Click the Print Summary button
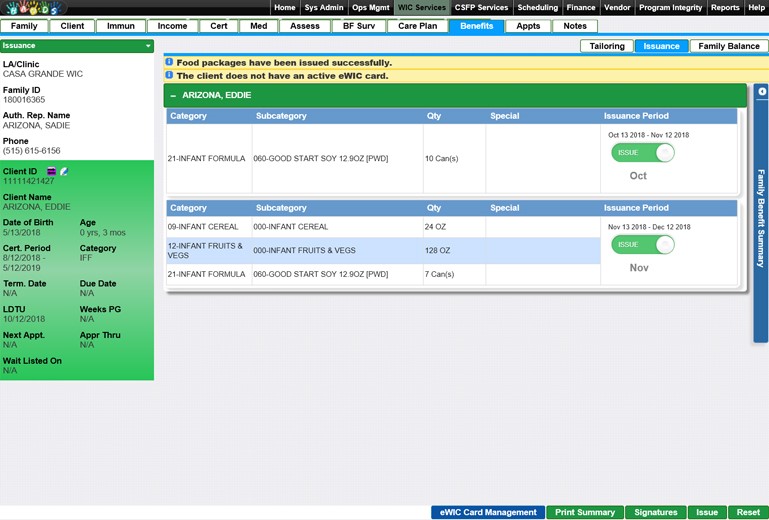The image size is (769, 520). click(x=584, y=512)
